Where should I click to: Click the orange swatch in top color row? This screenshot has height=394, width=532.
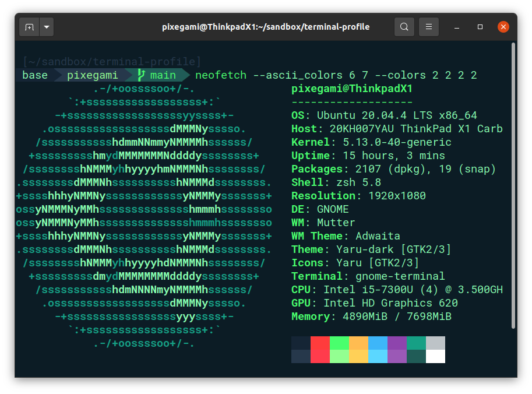click(358, 343)
